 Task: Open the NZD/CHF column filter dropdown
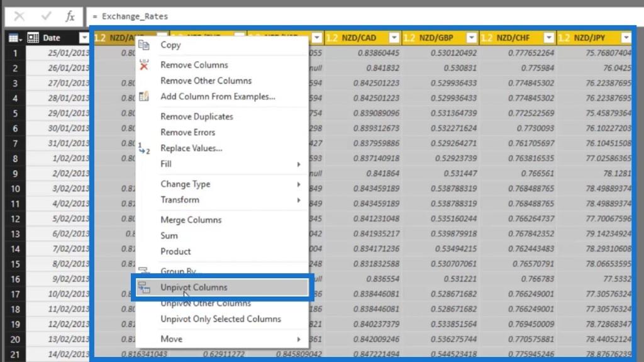click(x=548, y=38)
